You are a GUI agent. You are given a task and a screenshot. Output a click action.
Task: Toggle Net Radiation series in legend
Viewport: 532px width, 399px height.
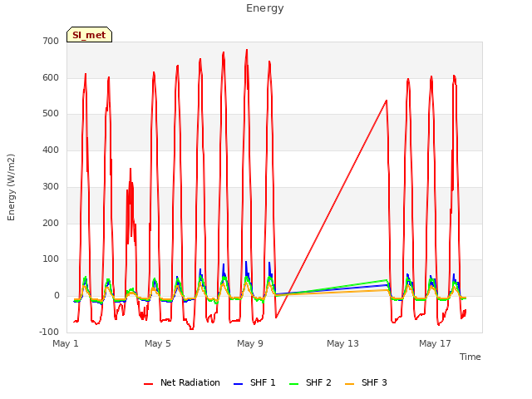point(182,382)
